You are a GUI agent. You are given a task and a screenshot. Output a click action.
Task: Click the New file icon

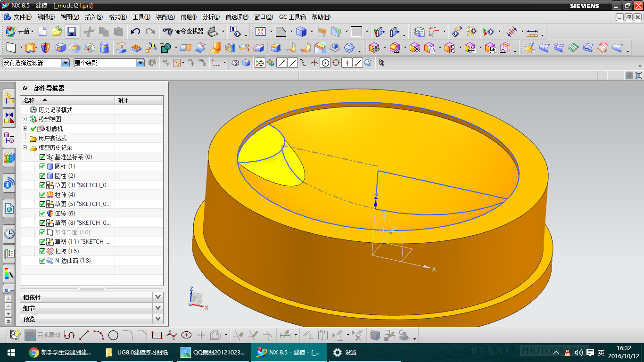(42, 32)
